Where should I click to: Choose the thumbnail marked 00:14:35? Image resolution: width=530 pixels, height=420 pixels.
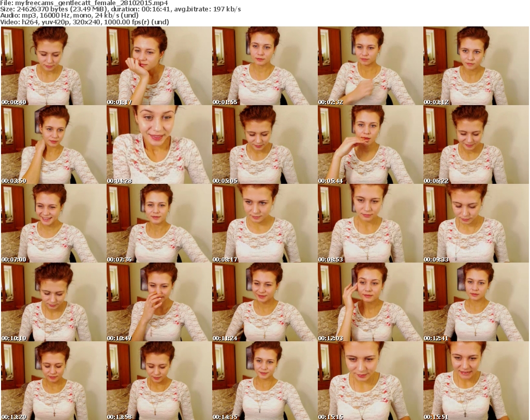pyautogui.click(x=264, y=381)
